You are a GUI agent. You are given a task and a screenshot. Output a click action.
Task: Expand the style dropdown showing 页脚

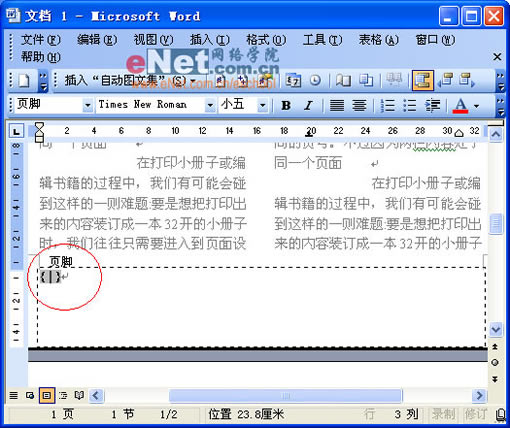[88, 105]
